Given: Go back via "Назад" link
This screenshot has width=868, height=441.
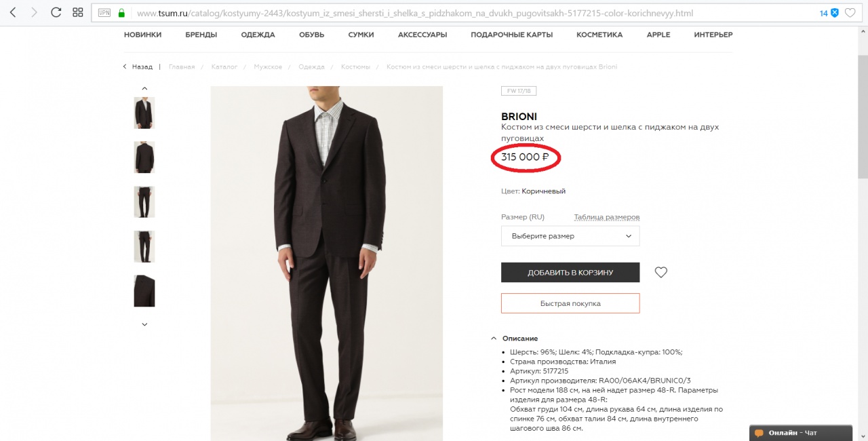Looking at the screenshot, I should 138,67.
